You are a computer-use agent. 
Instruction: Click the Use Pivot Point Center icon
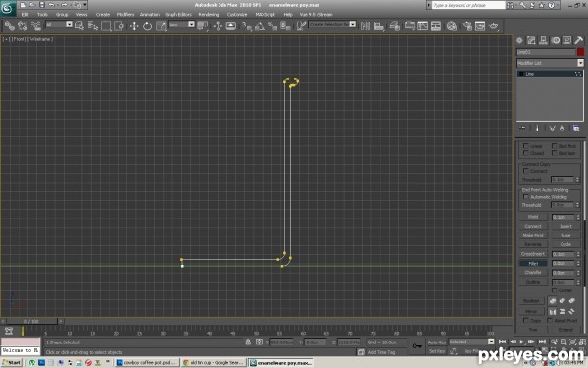203,26
